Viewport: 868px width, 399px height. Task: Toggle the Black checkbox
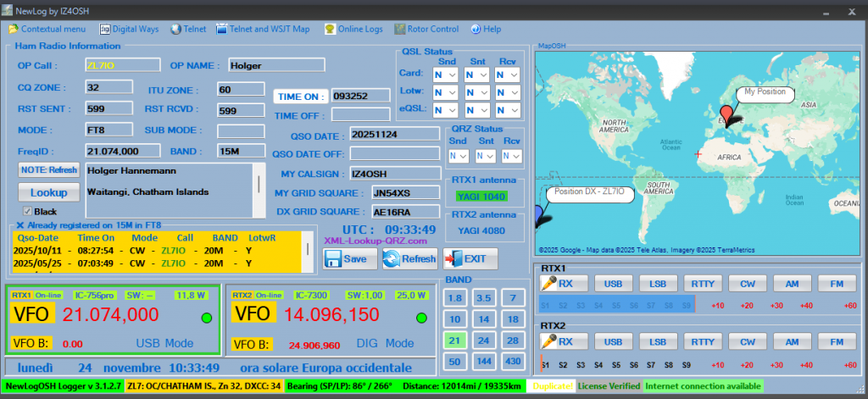pyautogui.click(x=27, y=211)
